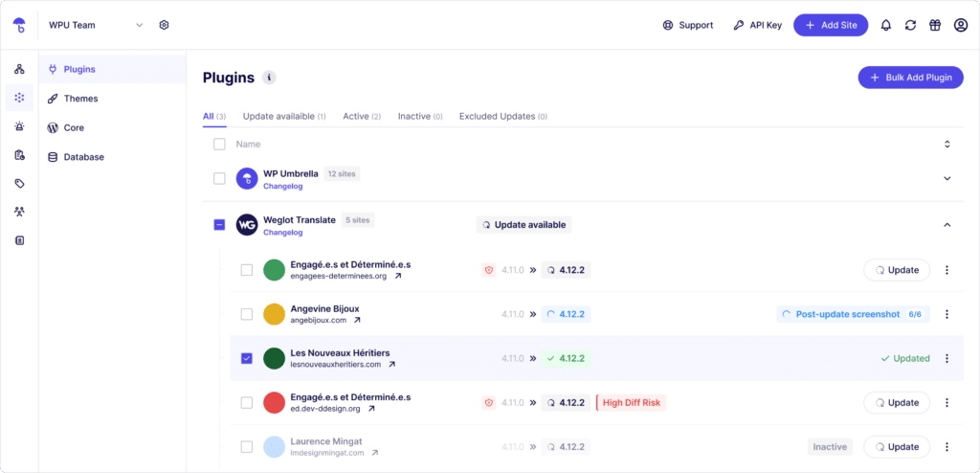The image size is (980, 473).
Task: Switch to the Update available tab
Action: click(284, 117)
